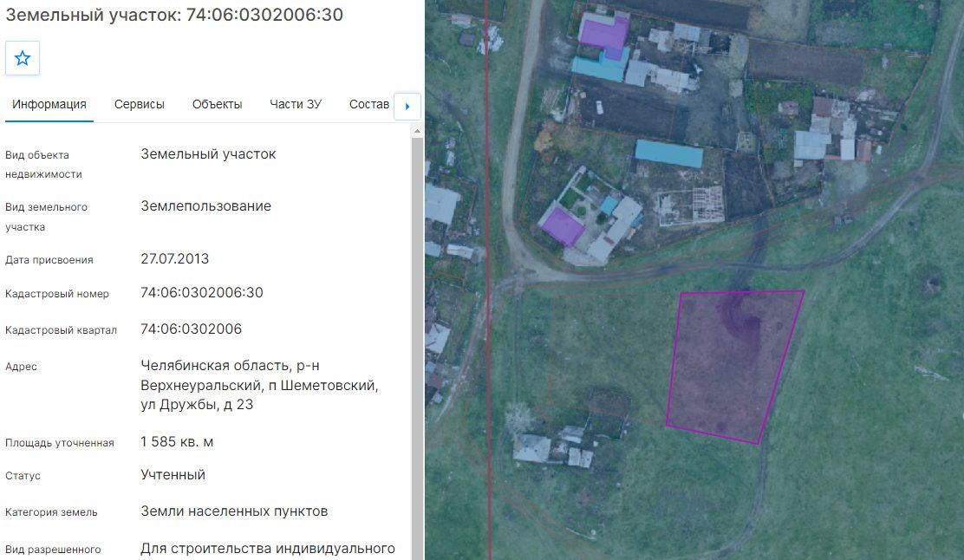Select the Землепользование value
964x560 pixels.
pos(206,206)
